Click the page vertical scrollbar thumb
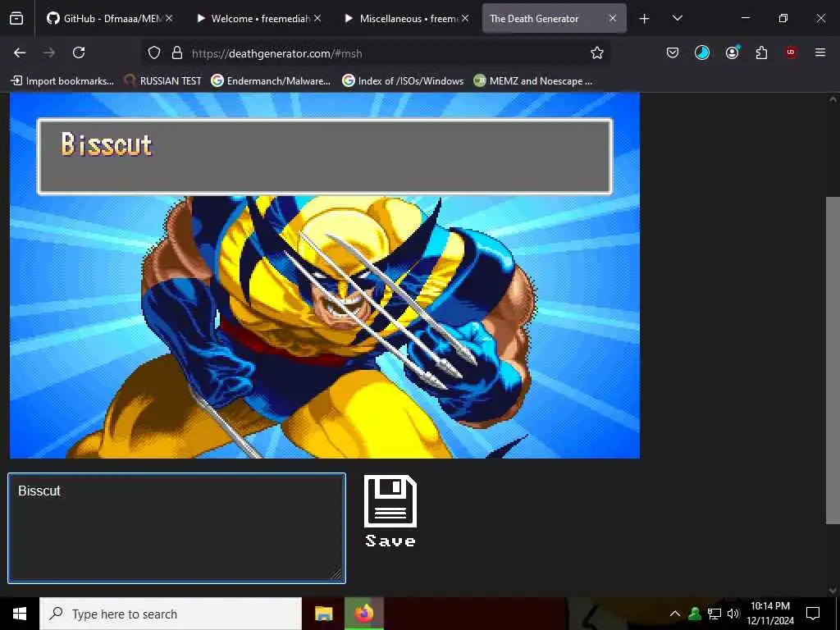The image size is (840, 630). click(833, 361)
